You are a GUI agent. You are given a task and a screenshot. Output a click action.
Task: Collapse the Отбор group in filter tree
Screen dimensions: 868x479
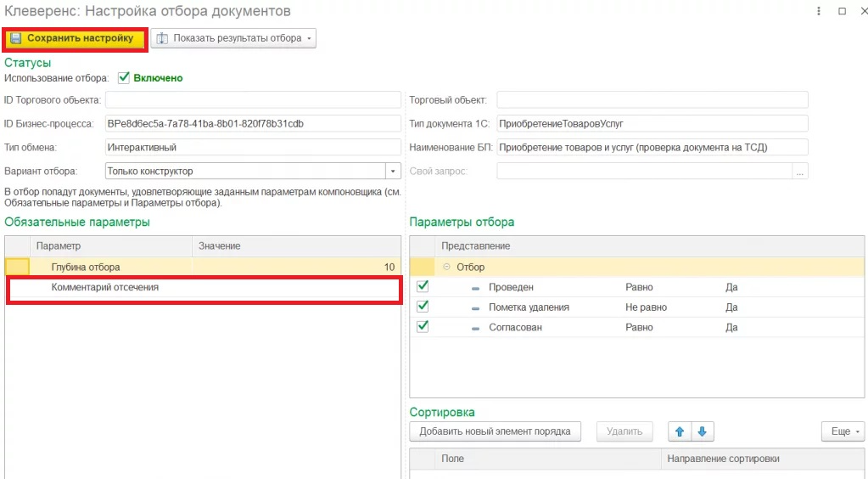click(x=447, y=267)
